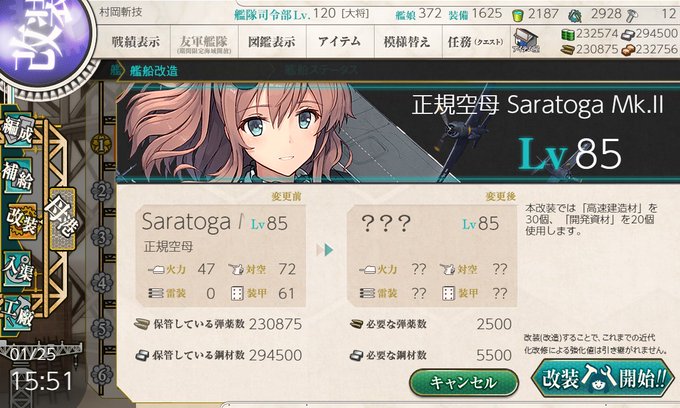
Task: Select the 補給 resupply icon
Action: tap(17, 176)
